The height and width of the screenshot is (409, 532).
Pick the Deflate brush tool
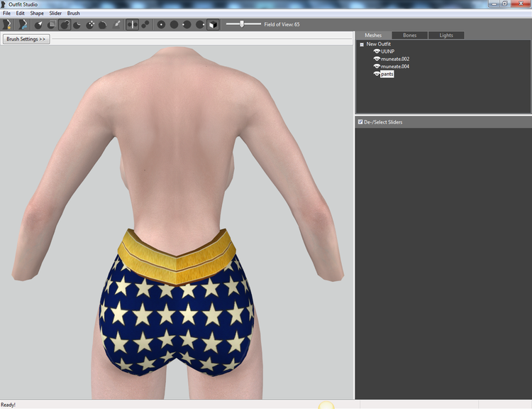77,24
